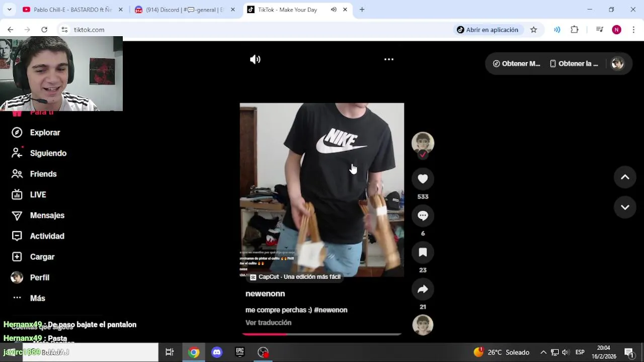Open a new browser tab
The image size is (644, 362).
[362, 10]
